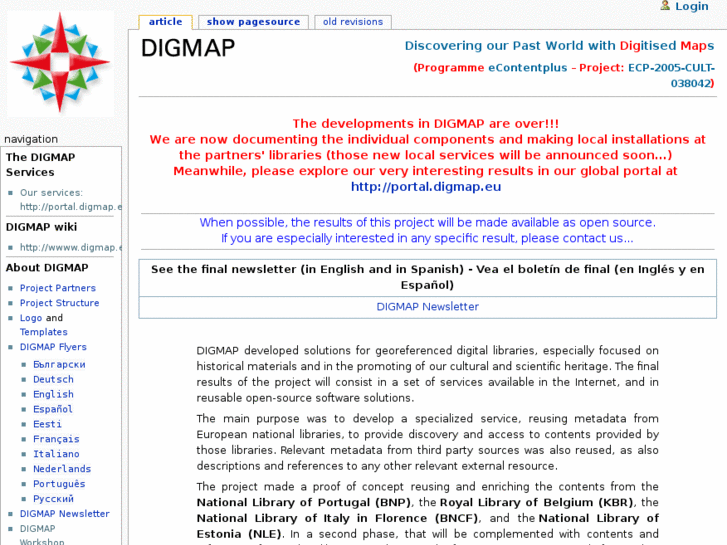
Task: Click the Login user icon
Action: (x=665, y=6)
